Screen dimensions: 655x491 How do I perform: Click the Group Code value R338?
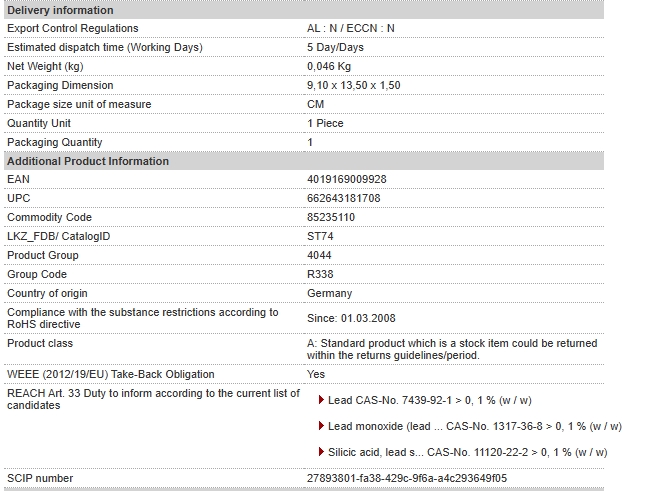320,274
